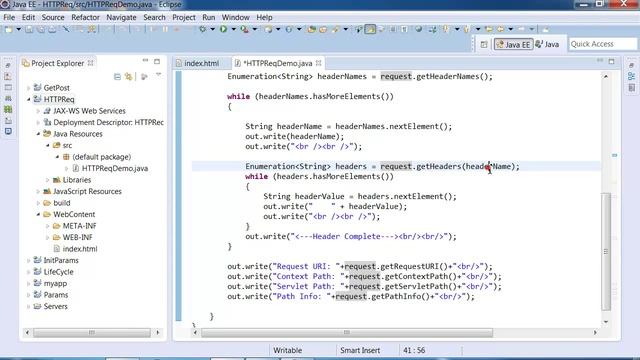Viewport: 640px width, 360px height.
Task: Focus the Quick Access search field
Action: point(602,44)
